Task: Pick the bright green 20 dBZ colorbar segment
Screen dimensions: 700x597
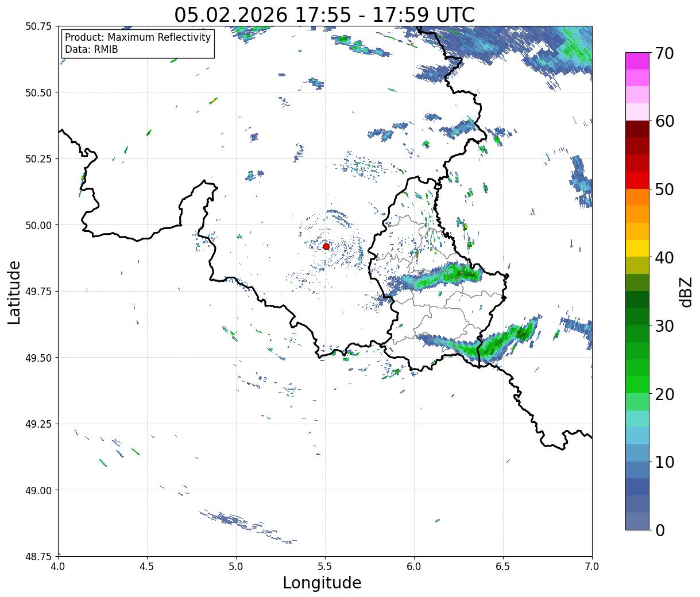Action: [637, 384]
